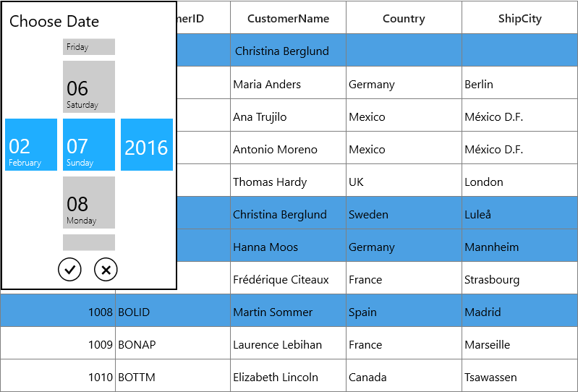Click the selected 07 Sunday tile
578x392 pixels.
tap(89, 145)
